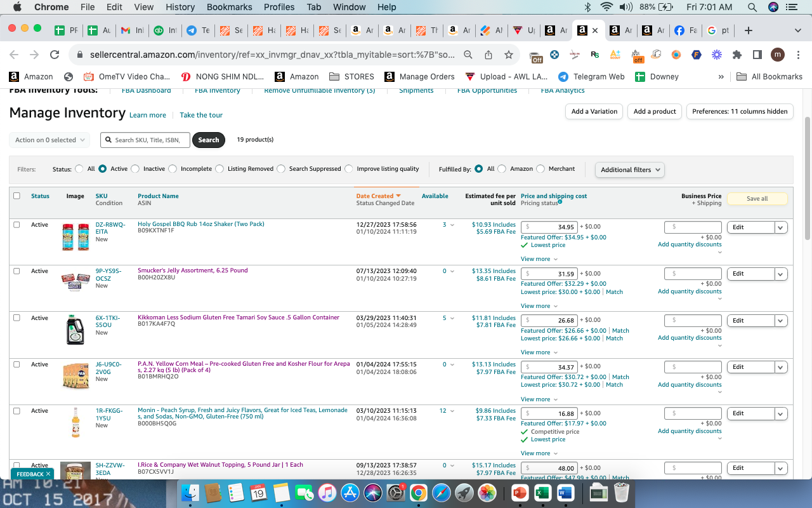Image resolution: width=812 pixels, height=508 pixels.
Task: Open the zoom magnifier in the address bar
Action: (x=468, y=55)
